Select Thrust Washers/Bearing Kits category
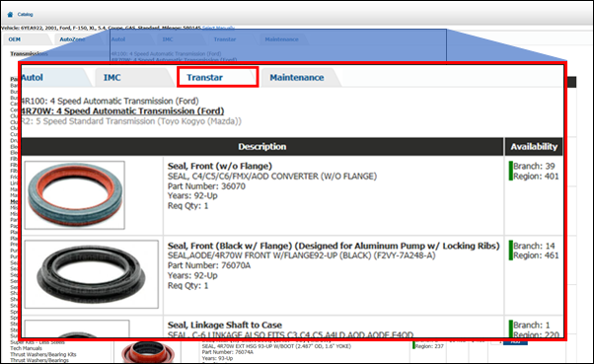594x364 pixels. [x=43, y=354]
